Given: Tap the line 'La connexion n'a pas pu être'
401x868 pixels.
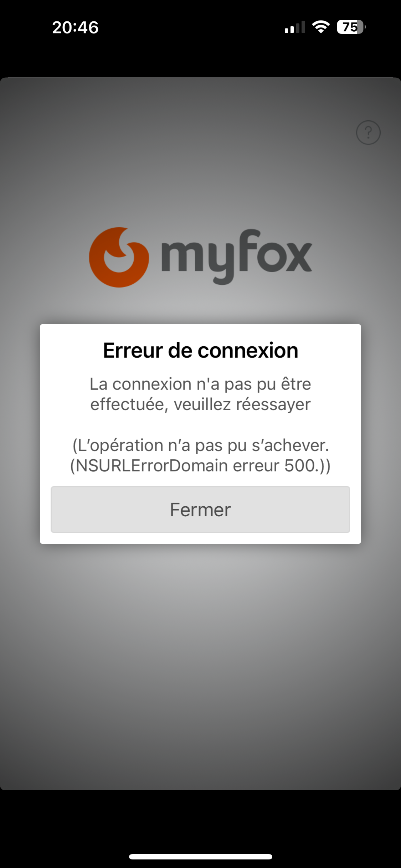Looking at the screenshot, I should (200, 384).
